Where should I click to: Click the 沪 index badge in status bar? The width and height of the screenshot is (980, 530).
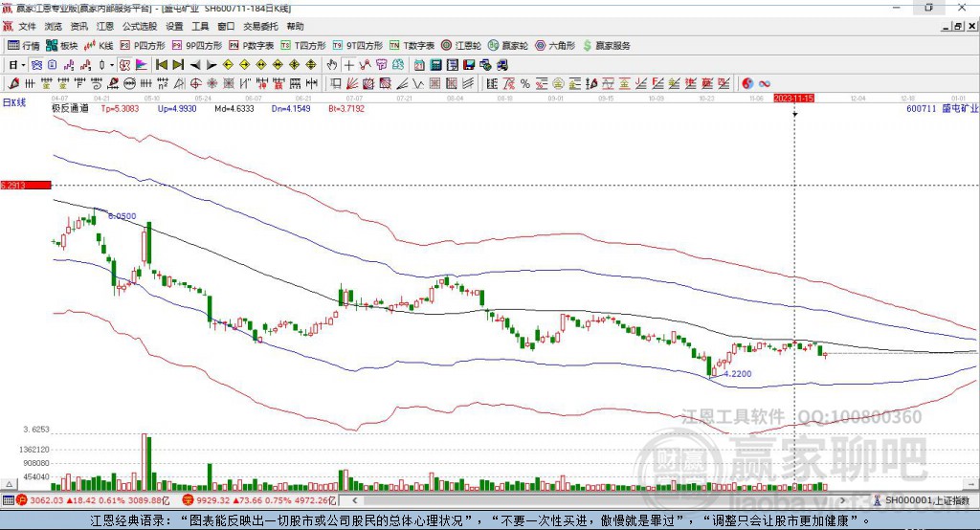click(22, 500)
